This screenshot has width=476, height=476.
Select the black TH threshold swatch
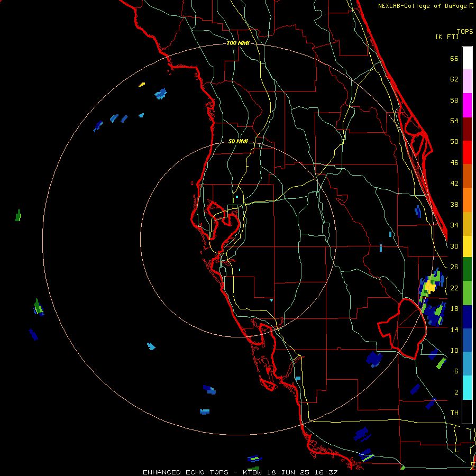[x=467, y=411]
